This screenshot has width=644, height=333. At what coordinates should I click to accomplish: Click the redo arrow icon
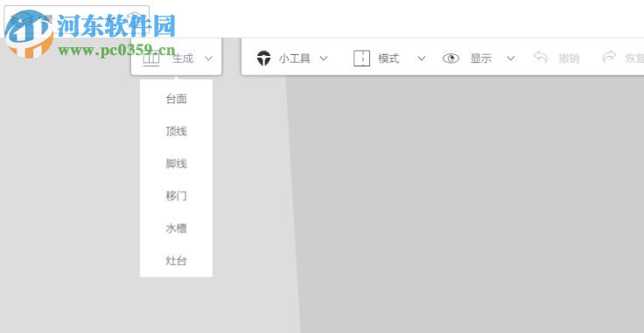(x=609, y=57)
